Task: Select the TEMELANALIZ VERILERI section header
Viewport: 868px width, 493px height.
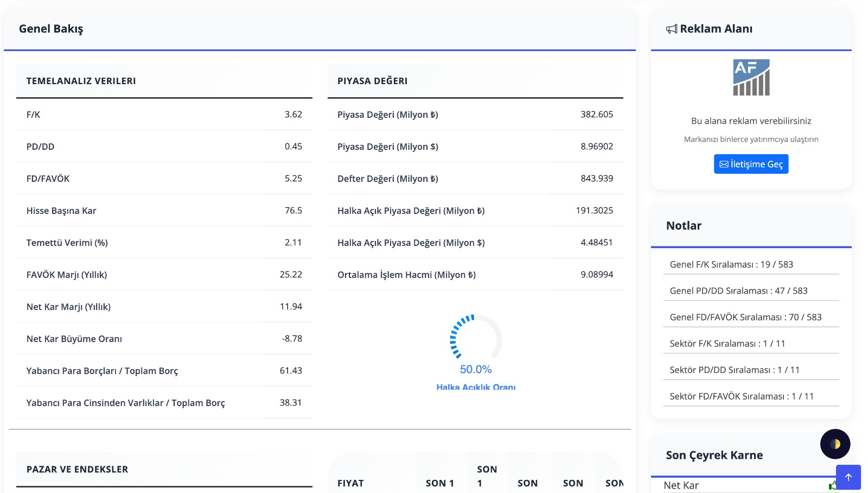Action: tap(81, 80)
